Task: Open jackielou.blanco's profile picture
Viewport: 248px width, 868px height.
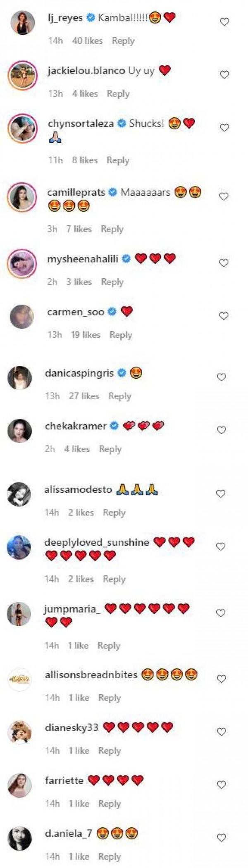Action: (22, 75)
